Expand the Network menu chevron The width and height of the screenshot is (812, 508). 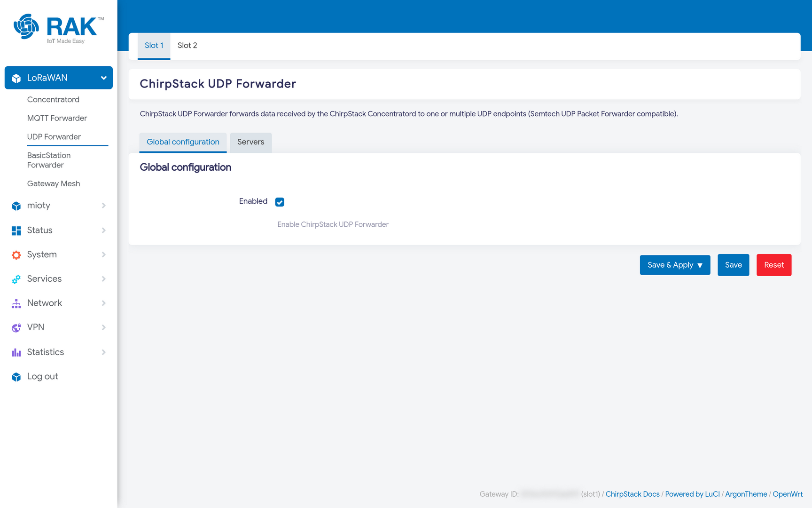[x=103, y=303]
